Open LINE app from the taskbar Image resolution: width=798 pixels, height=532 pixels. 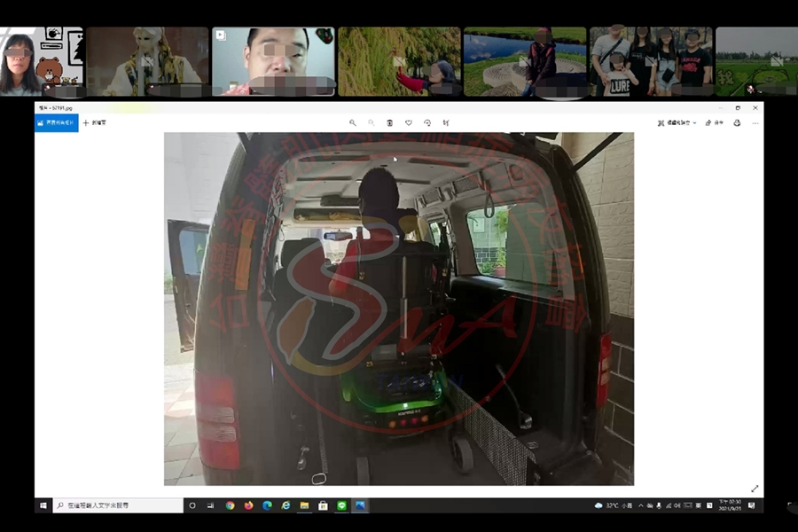click(341, 505)
